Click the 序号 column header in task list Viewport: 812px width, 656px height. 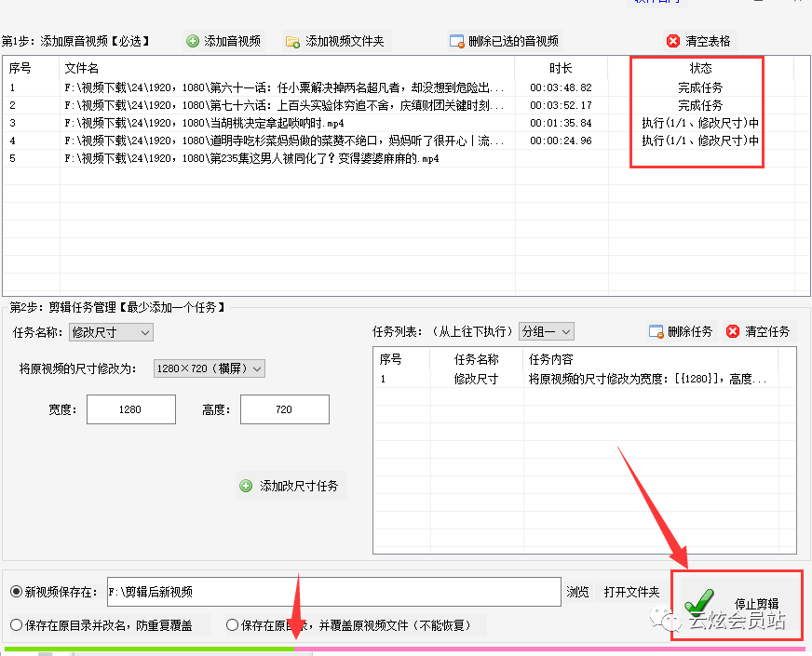point(390,359)
